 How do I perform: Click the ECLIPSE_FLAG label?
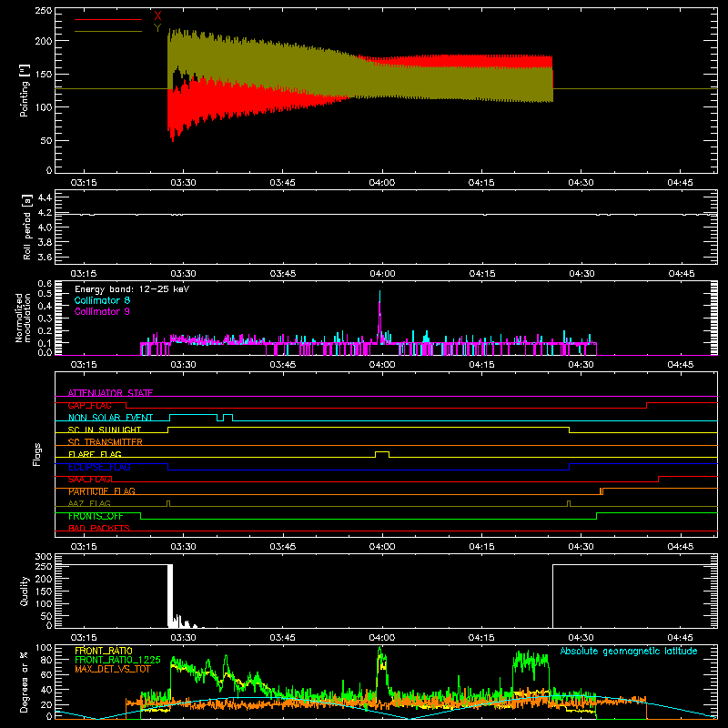(99, 467)
